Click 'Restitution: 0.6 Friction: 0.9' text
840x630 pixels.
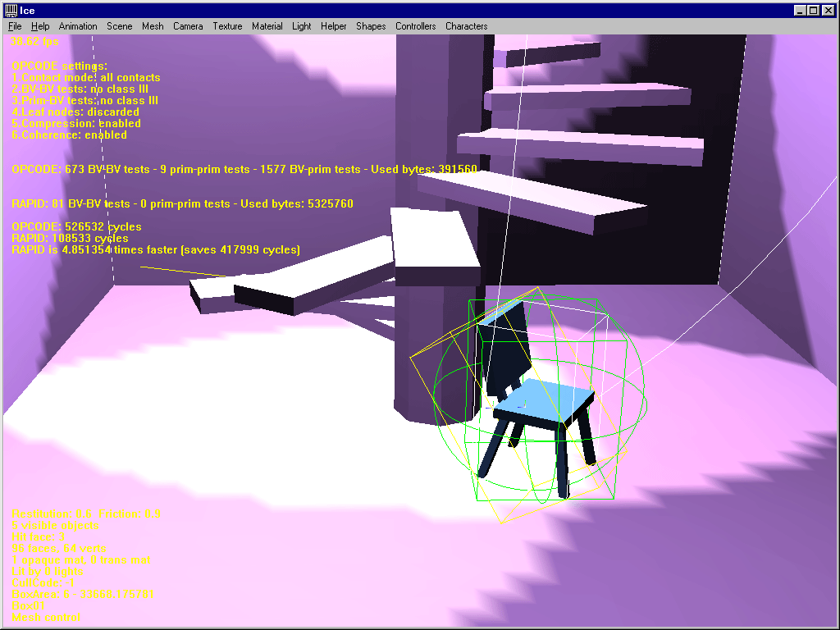[x=86, y=514]
